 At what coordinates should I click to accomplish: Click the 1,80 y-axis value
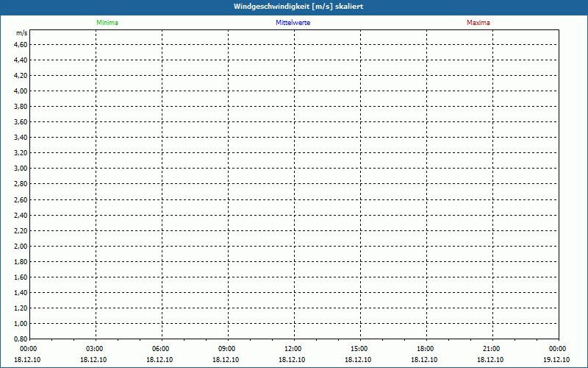[x=21, y=262]
